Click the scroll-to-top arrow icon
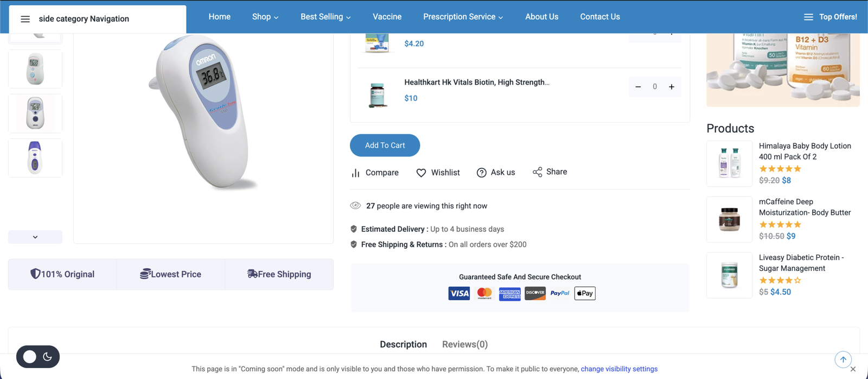This screenshot has height=379, width=868. click(x=843, y=359)
